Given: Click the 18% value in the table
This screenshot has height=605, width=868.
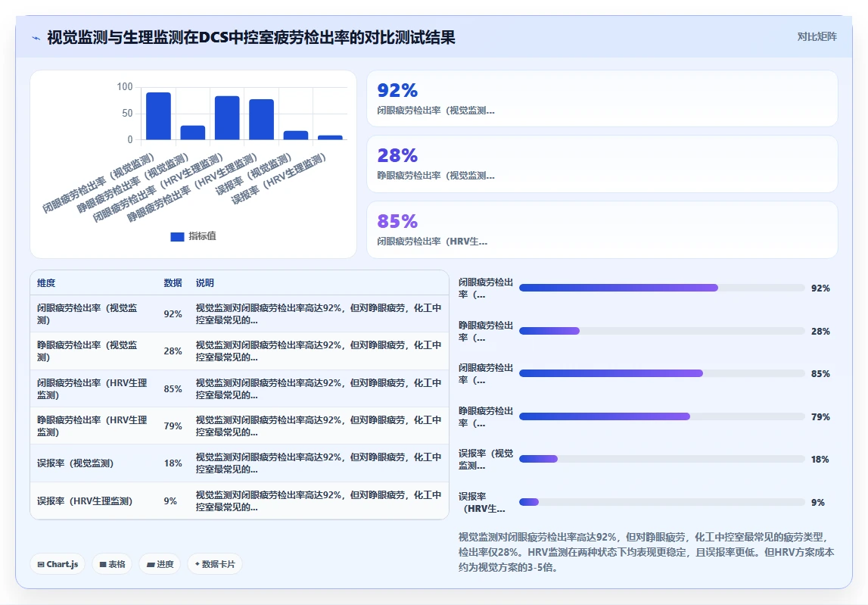Looking at the screenshot, I should (173, 463).
